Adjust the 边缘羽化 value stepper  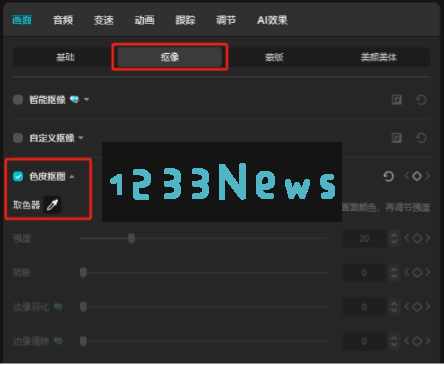394,307
